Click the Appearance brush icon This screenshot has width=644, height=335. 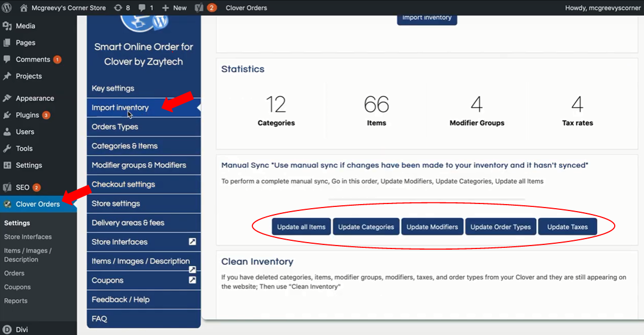point(7,98)
